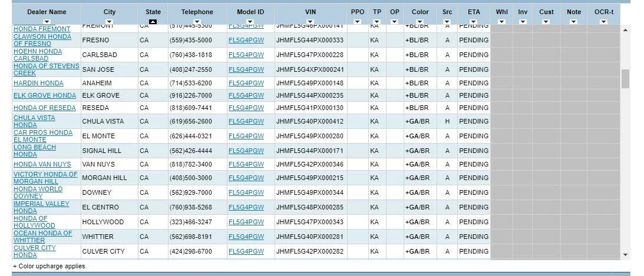The height and width of the screenshot is (276, 644).
Task: Click the VIN column header label
Action: (x=311, y=12)
